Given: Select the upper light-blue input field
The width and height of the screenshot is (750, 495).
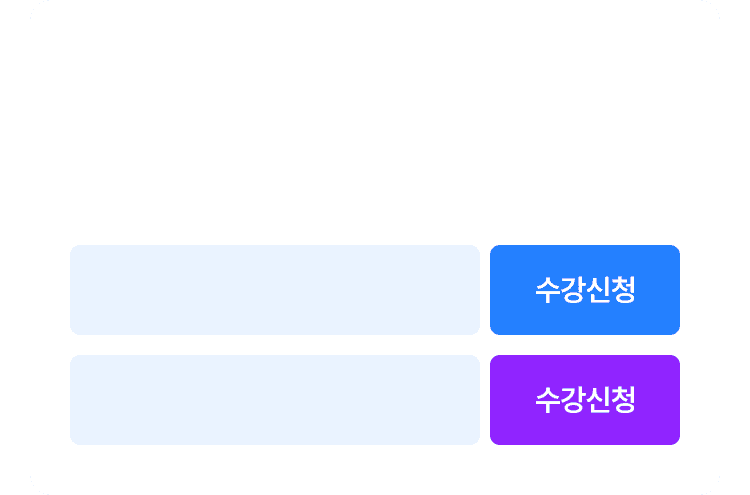Looking at the screenshot, I should [x=275, y=290].
